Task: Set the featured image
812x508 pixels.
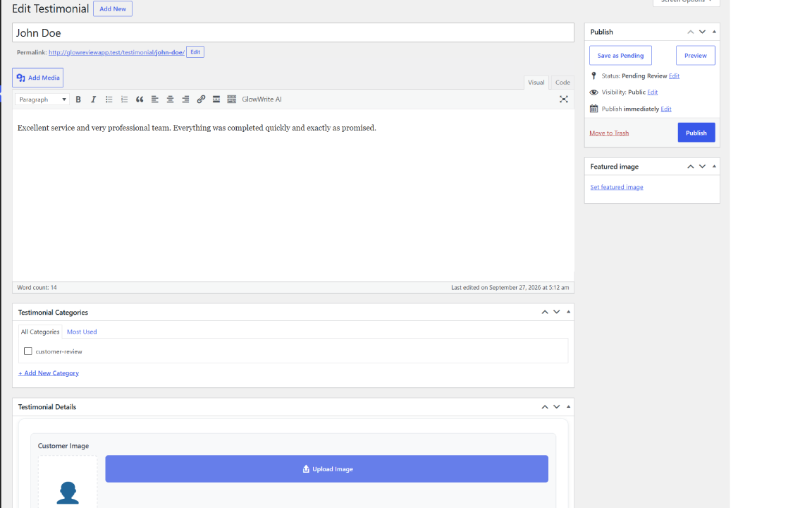Action: tap(616, 187)
